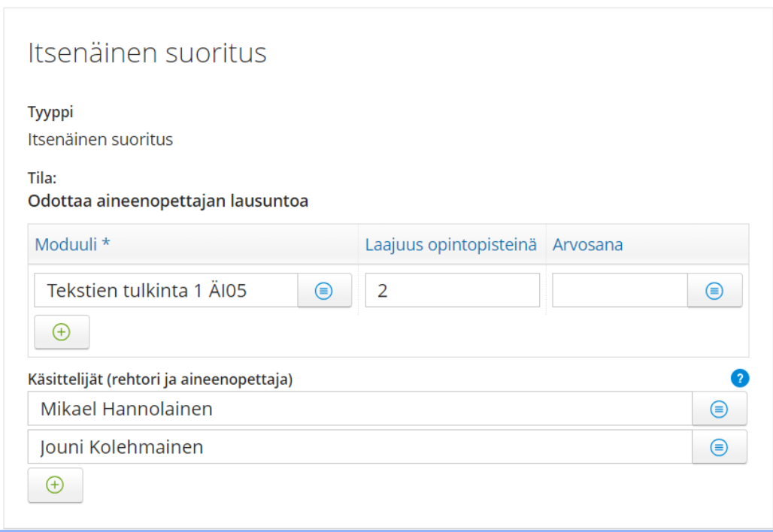Add a new module row with plus button

[x=62, y=332]
